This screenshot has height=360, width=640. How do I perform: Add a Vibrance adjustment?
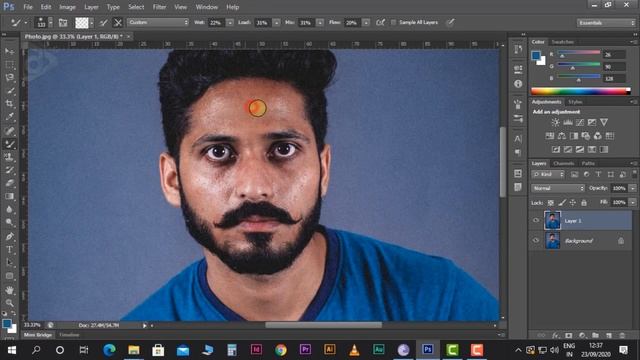604,122
